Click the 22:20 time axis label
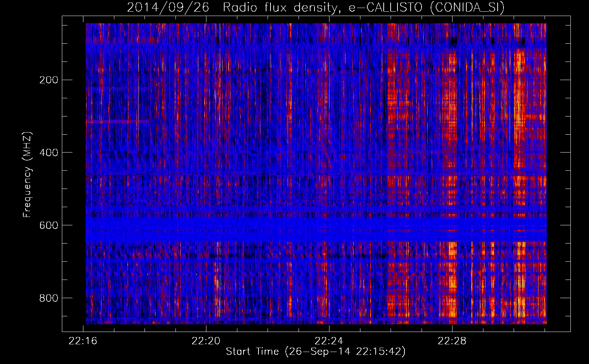This screenshot has width=589, height=364. point(206,341)
